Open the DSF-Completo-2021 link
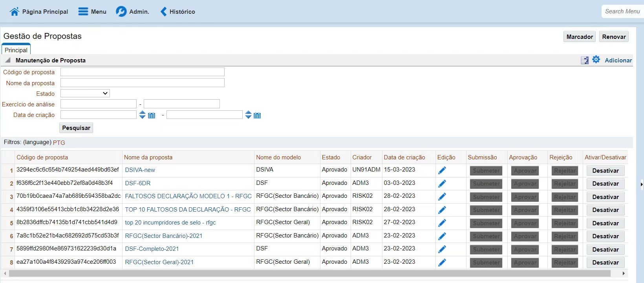 point(152,249)
